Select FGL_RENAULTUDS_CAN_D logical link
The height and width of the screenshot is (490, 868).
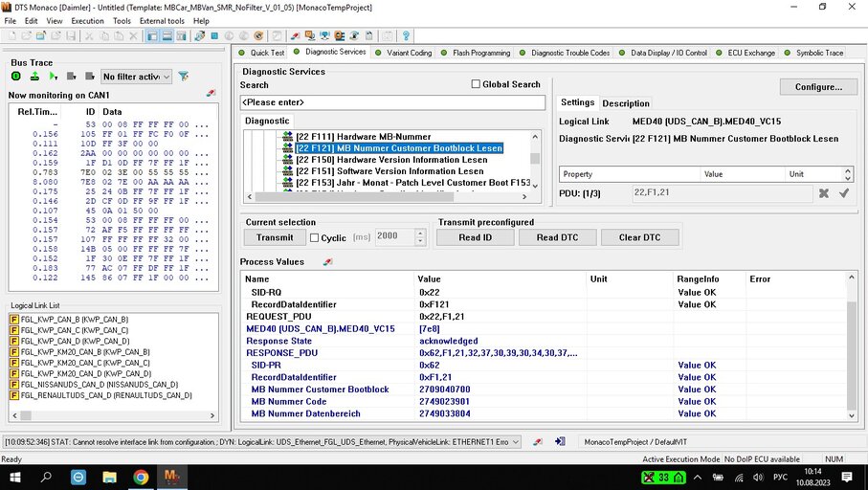[x=106, y=395]
